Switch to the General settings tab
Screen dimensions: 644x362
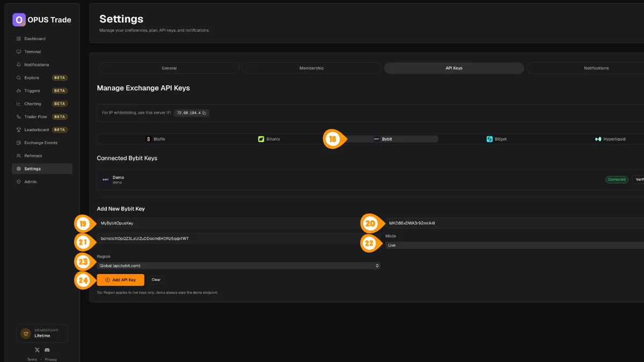tap(169, 68)
